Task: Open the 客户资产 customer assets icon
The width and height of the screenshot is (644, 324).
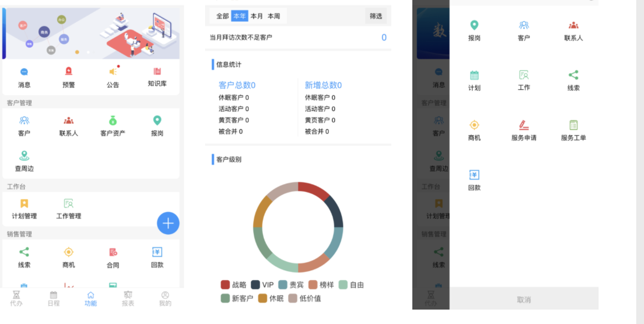Action: coord(113,121)
